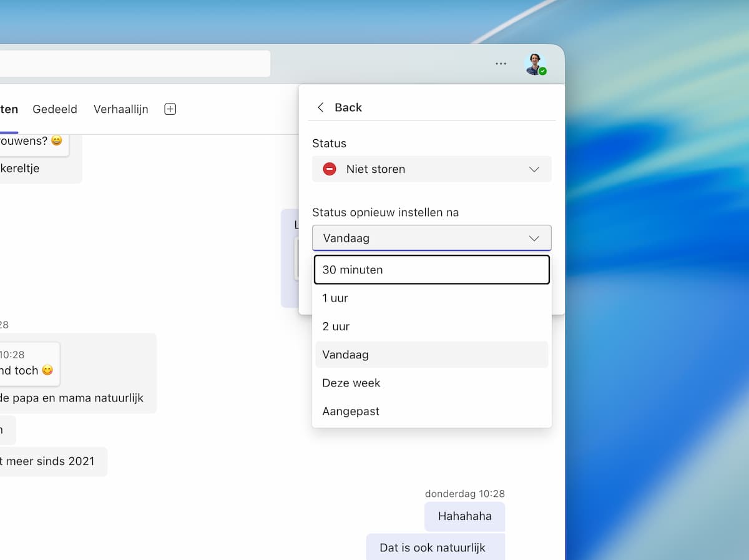Click the search field at the top
The width and height of the screenshot is (749, 560).
[134, 64]
